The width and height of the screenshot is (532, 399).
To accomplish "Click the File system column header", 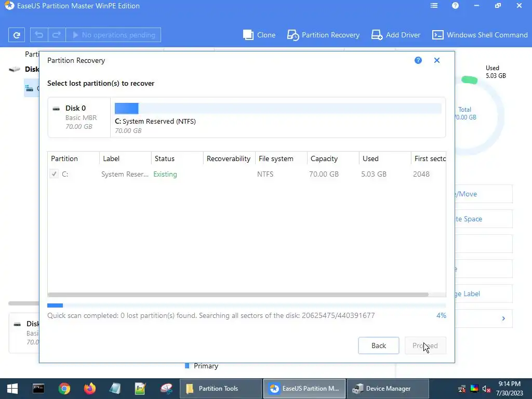I will (x=281, y=158).
